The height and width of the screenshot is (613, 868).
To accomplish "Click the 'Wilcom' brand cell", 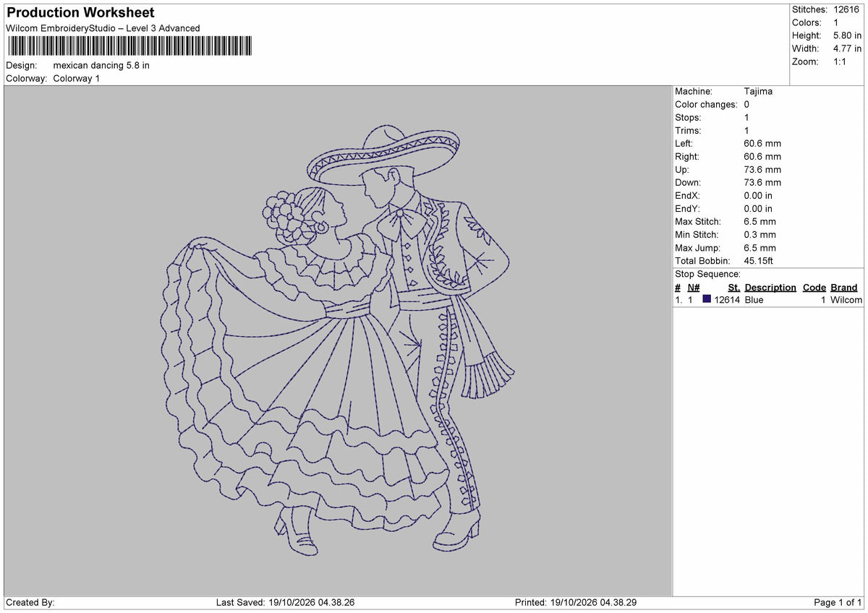I will click(x=846, y=300).
